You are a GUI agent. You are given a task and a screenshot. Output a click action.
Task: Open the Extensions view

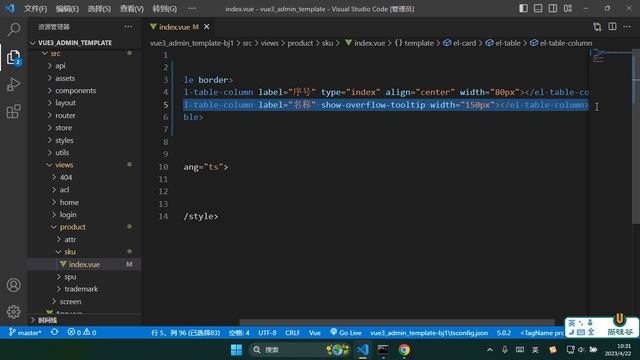[13, 111]
